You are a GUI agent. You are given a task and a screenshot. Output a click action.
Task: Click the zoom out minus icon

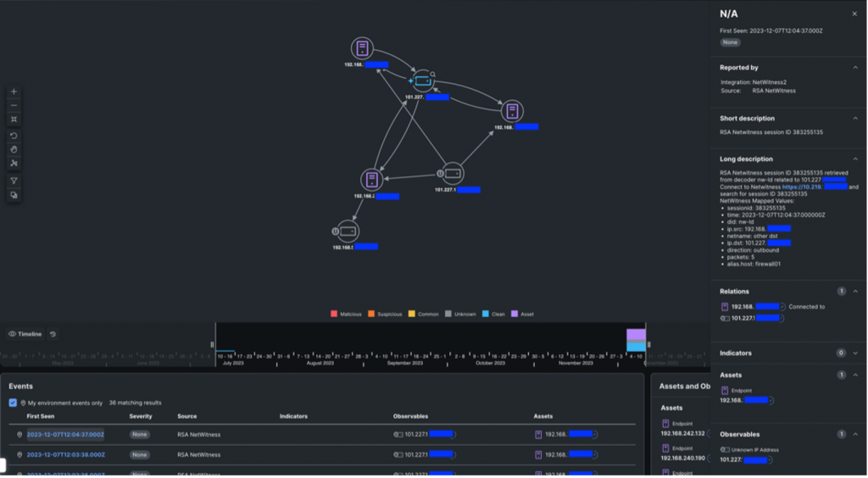click(14, 106)
